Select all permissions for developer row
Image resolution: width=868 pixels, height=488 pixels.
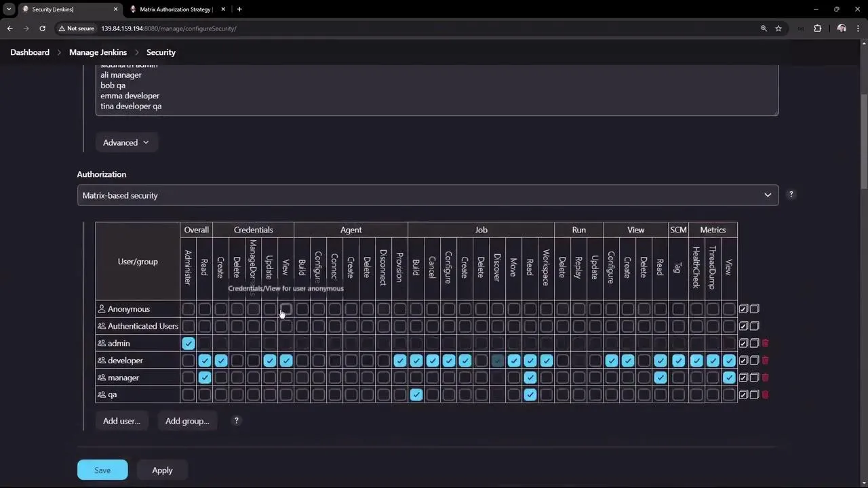[743, 361]
